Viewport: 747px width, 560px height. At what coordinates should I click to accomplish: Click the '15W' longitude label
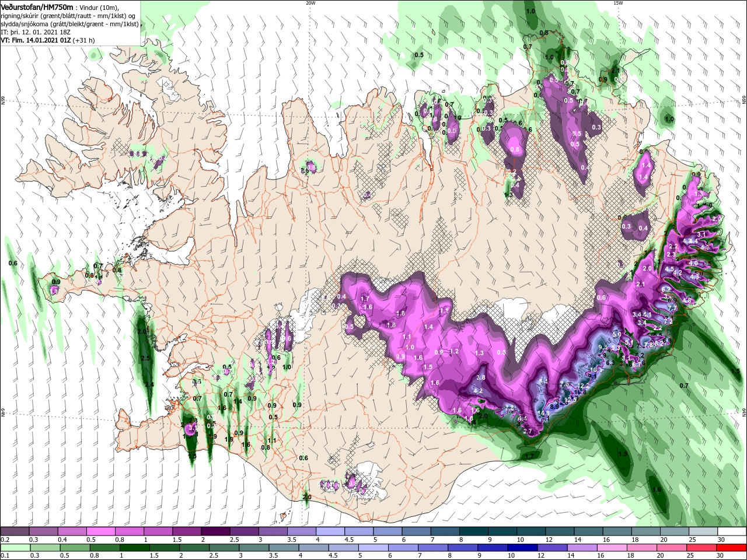coord(618,3)
